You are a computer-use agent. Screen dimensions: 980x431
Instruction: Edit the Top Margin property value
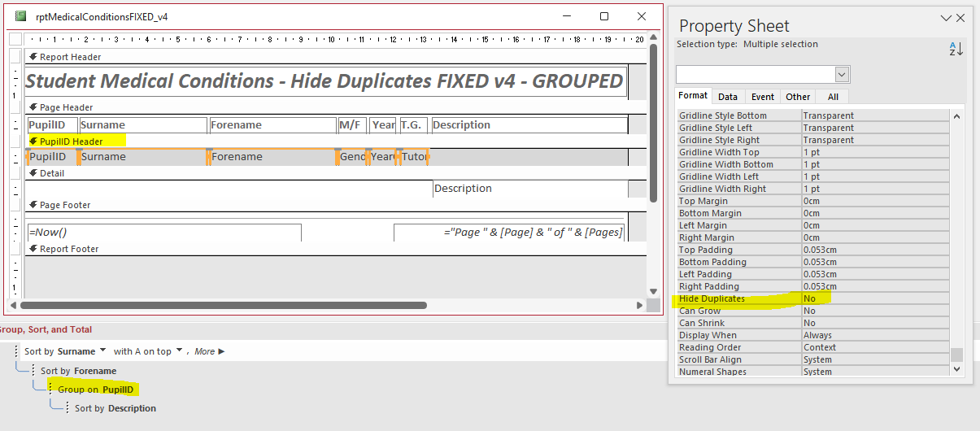click(x=875, y=202)
